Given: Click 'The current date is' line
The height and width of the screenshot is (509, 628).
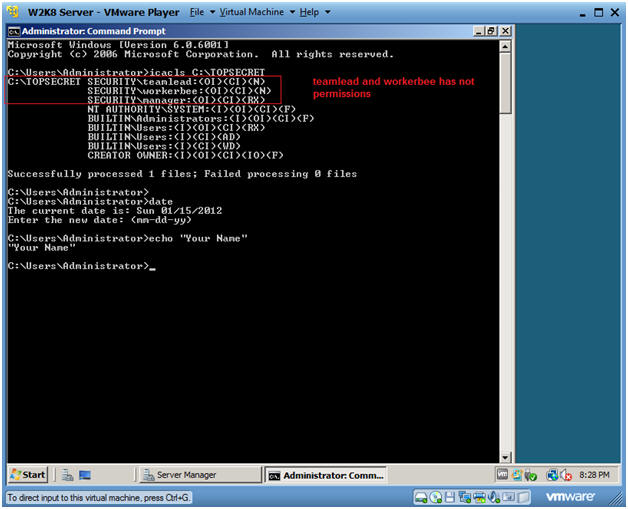Looking at the screenshot, I should [x=115, y=211].
